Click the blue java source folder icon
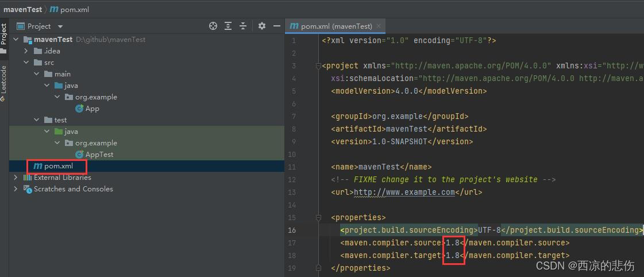The image size is (644, 277). click(x=59, y=86)
